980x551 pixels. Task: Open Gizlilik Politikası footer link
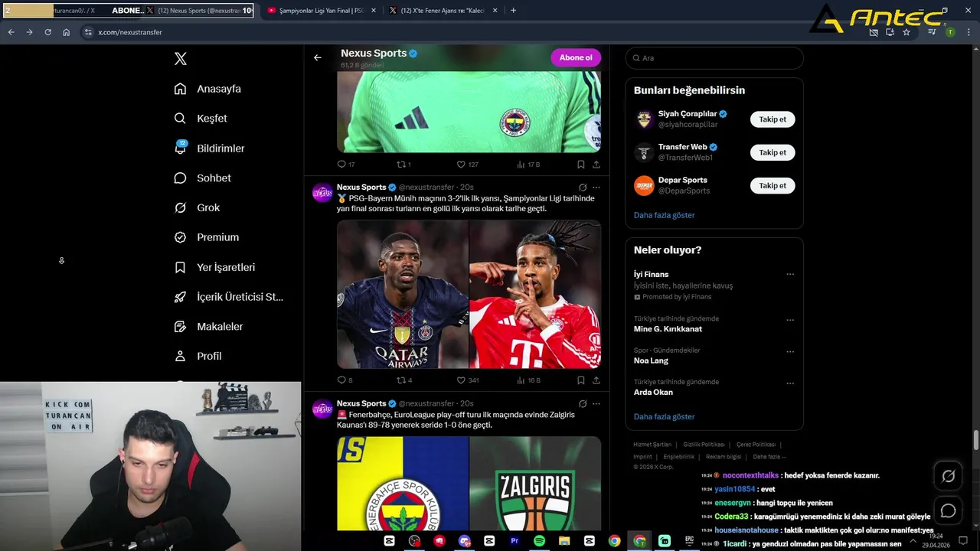704,445
